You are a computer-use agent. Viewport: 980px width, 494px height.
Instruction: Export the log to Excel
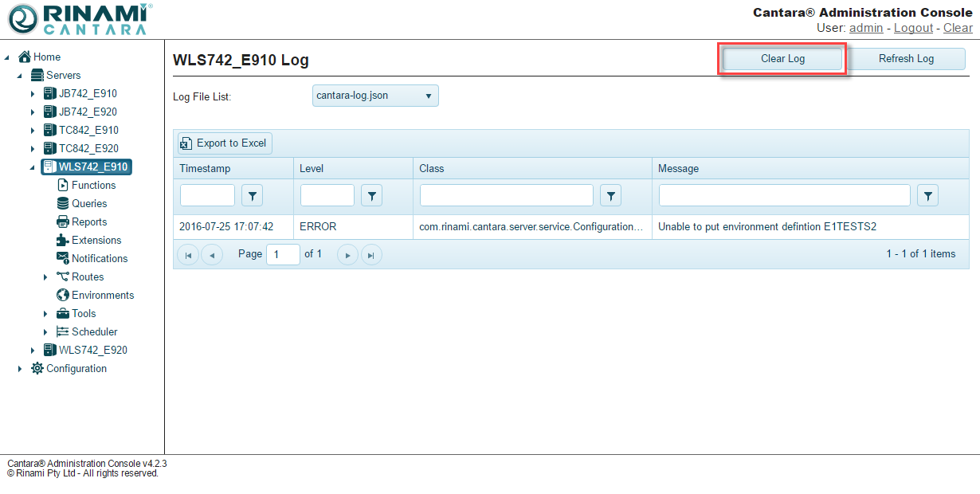pyautogui.click(x=224, y=143)
